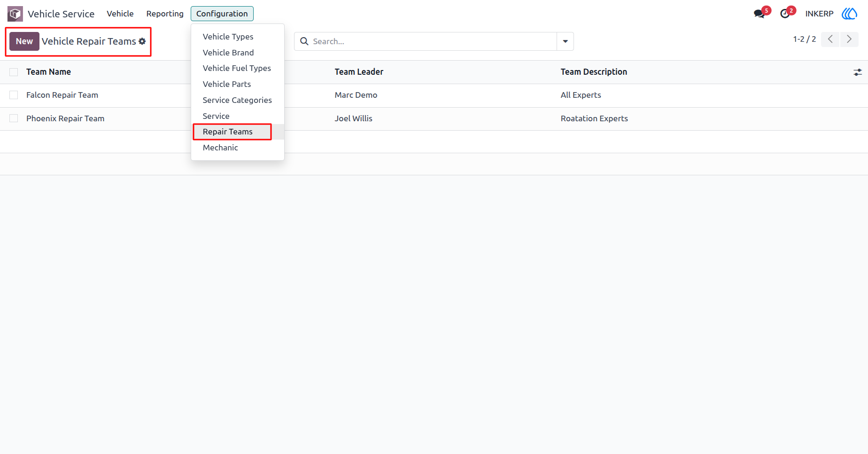Go to the previous page arrow
Viewport: 868px width, 454px height.
(830, 39)
